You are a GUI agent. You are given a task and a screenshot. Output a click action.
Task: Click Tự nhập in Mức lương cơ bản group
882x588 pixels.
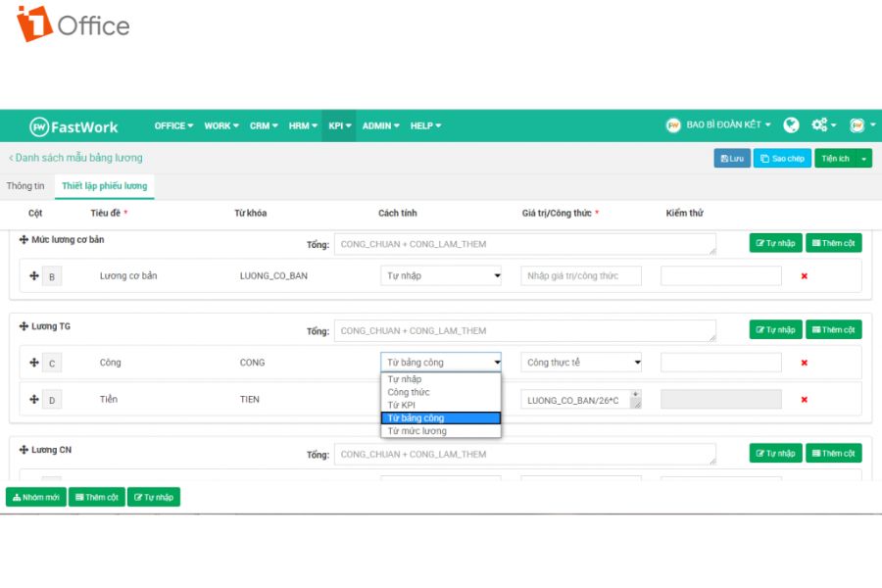pos(775,243)
